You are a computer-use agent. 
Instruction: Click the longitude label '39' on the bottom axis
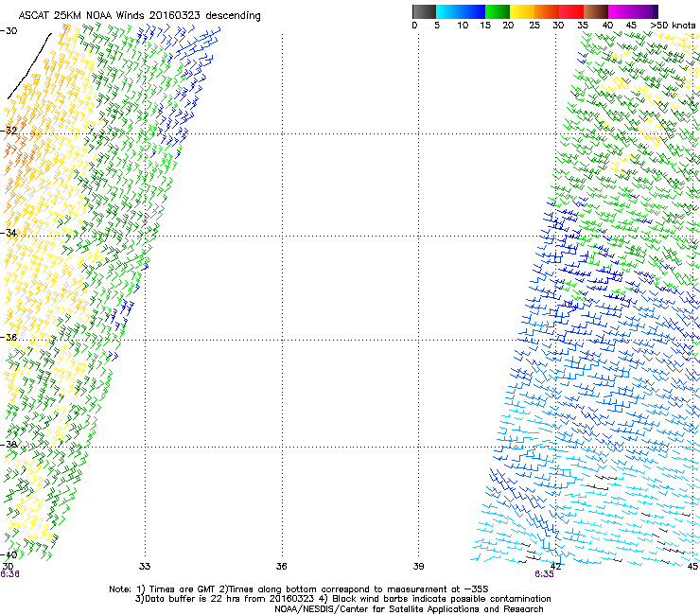click(x=418, y=567)
